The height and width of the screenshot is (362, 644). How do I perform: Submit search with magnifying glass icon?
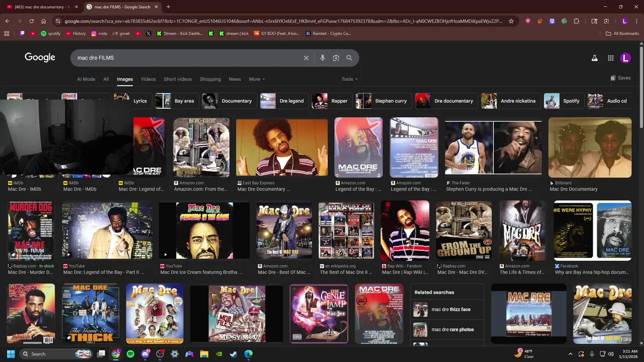(x=349, y=58)
